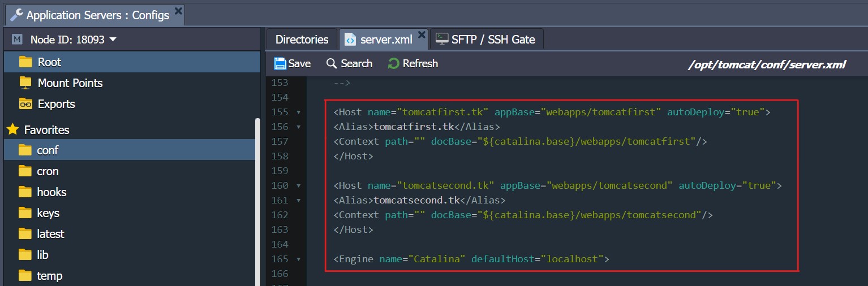The image size is (868, 286).
Task: Click line number 163 in the gutter
Action: 280,229
